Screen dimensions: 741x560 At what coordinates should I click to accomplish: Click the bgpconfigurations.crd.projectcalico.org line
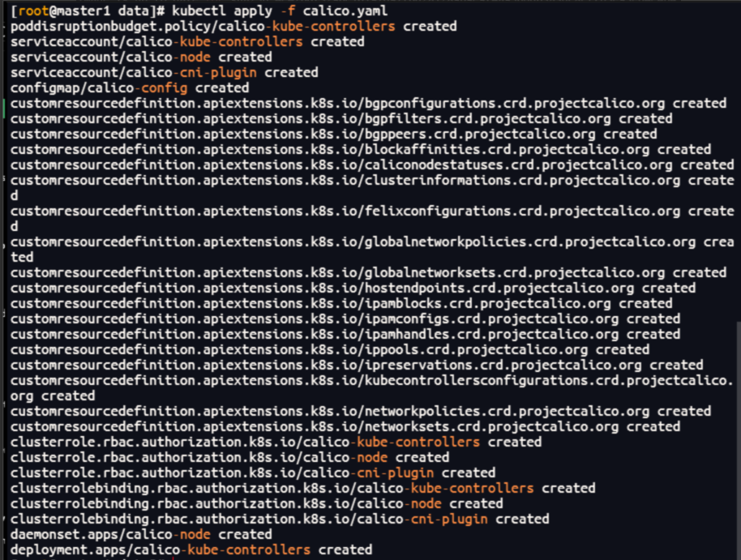[368, 104]
